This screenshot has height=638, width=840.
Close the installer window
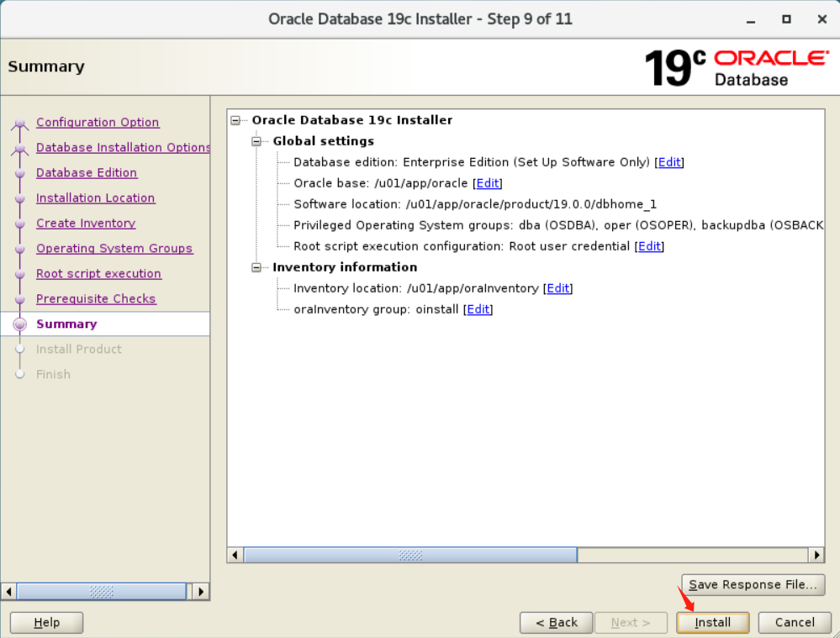(x=822, y=20)
